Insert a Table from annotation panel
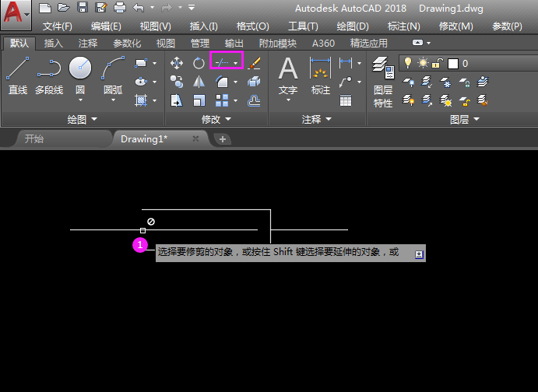 click(x=346, y=101)
